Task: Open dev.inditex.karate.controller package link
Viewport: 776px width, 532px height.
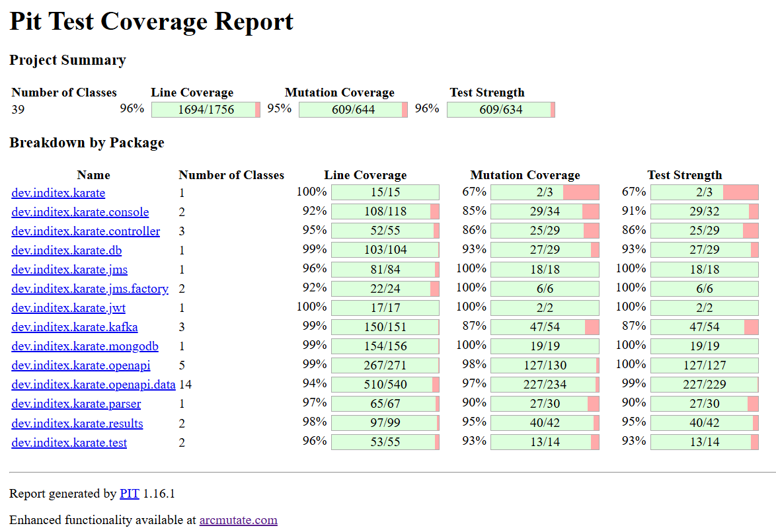Action: (86, 231)
